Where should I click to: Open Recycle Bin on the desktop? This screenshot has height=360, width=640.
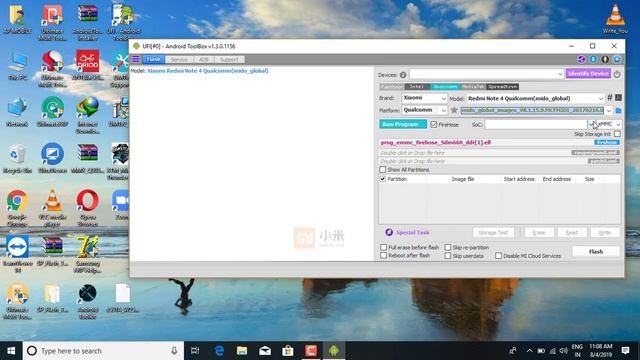[17, 159]
